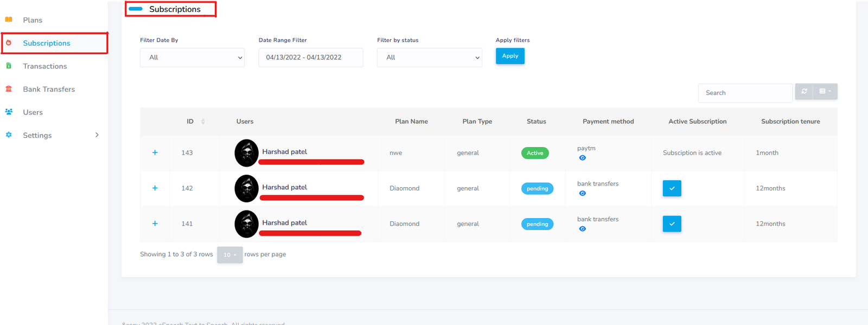Viewport: 868px width, 325px height.
Task: Click the refresh table icon button
Action: [804, 92]
